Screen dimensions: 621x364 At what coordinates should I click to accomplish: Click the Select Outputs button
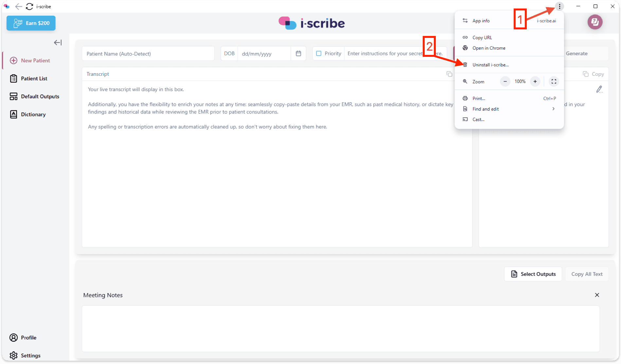[x=533, y=274]
